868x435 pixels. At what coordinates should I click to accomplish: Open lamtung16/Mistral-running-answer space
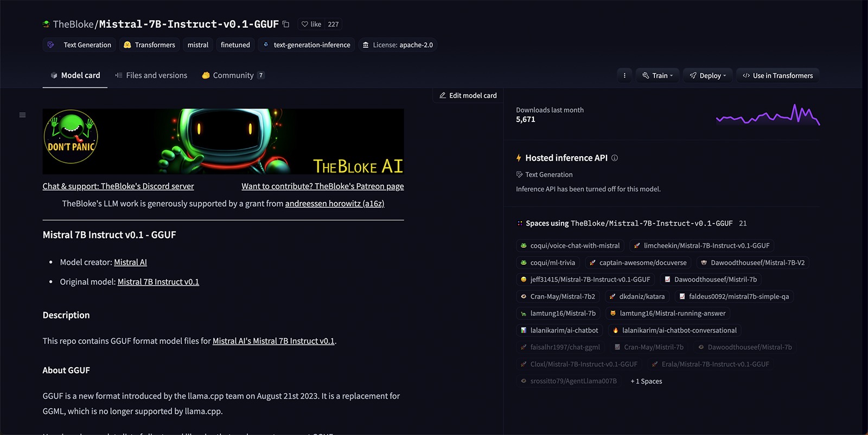pos(668,313)
